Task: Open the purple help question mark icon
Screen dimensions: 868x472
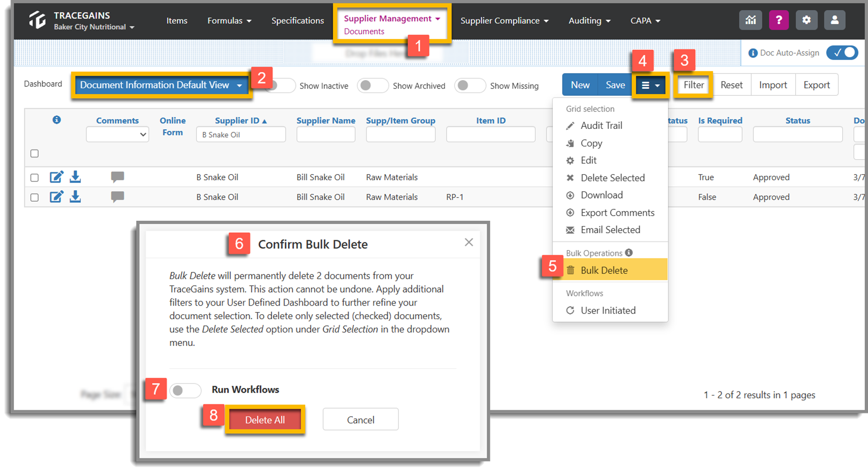Action: tap(778, 20)
